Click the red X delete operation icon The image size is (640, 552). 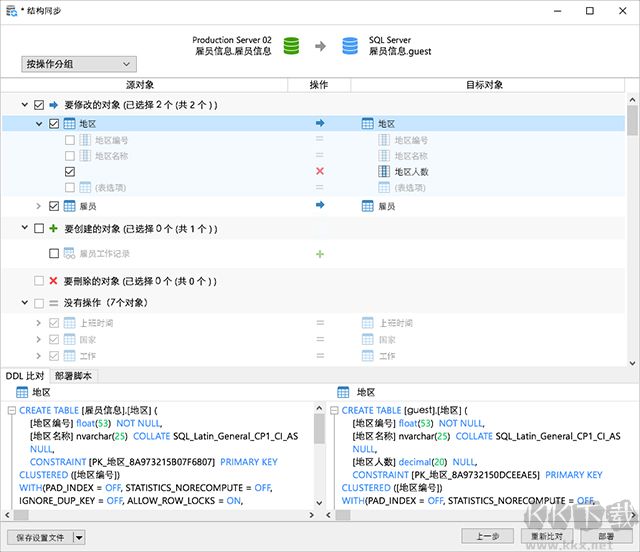click(x=320, y=171)
